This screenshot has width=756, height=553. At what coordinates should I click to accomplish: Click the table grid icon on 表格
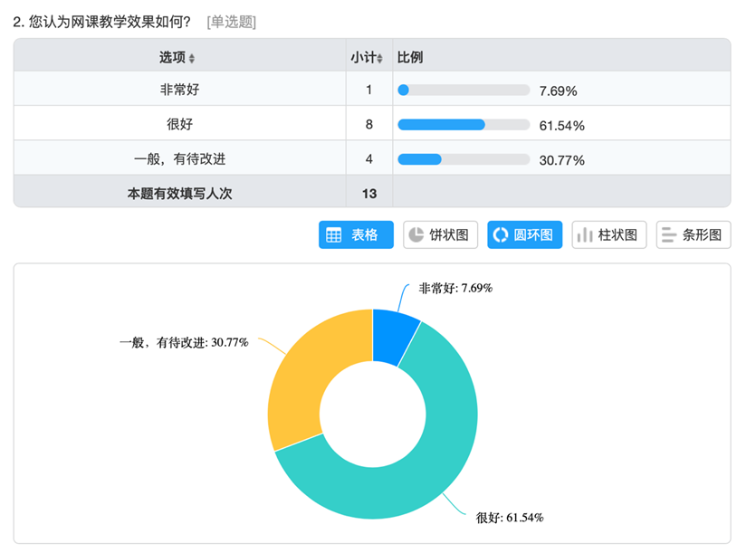click(334, 235)
